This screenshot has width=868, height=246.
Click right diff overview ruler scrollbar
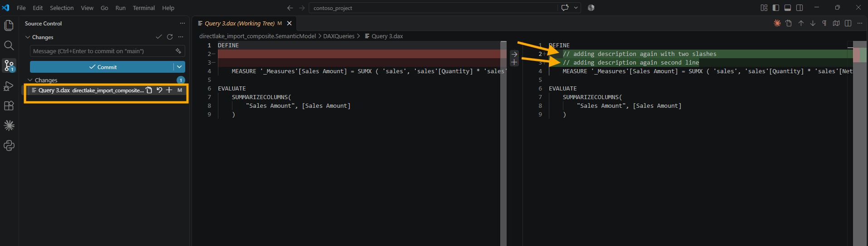pyautogui.click(x=860, y=143)
